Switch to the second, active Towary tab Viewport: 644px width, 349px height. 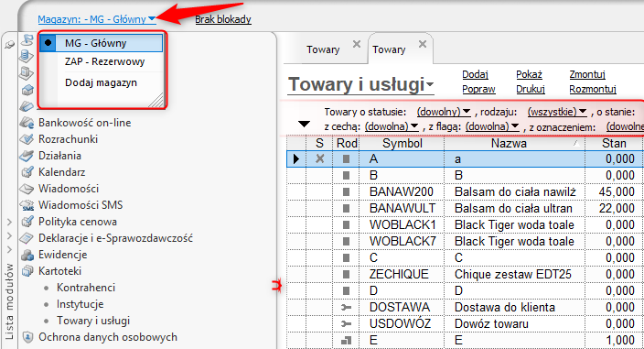[x=389, y=49]
